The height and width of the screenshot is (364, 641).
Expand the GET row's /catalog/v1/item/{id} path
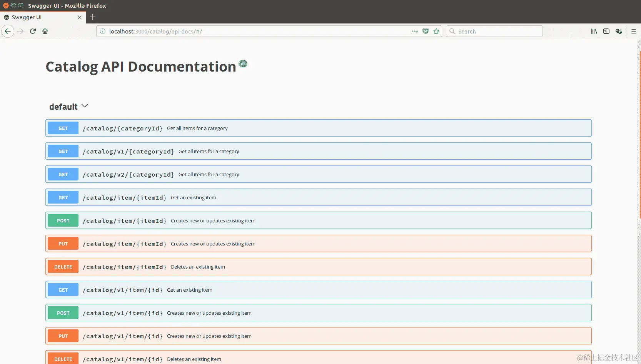coord(123,290)
